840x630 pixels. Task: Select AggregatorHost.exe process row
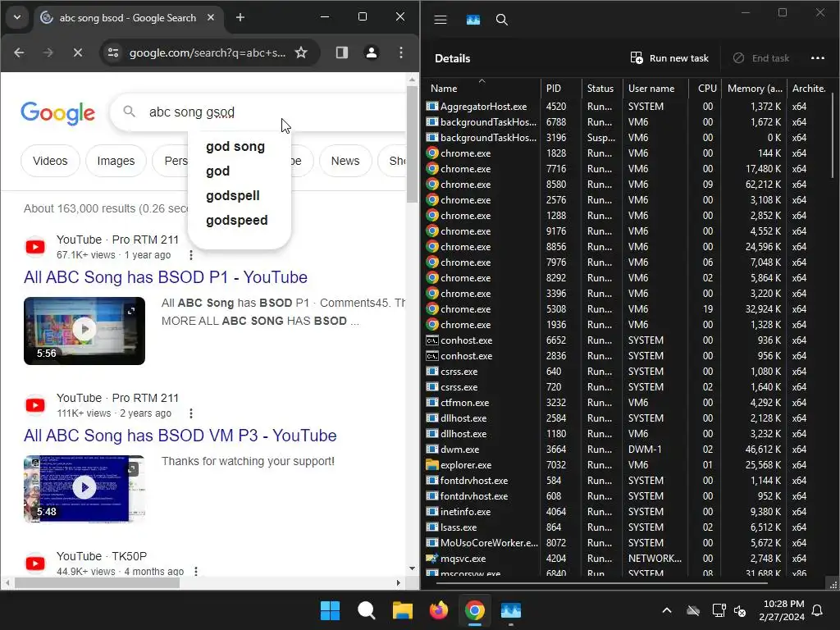[x=627, y=106]
